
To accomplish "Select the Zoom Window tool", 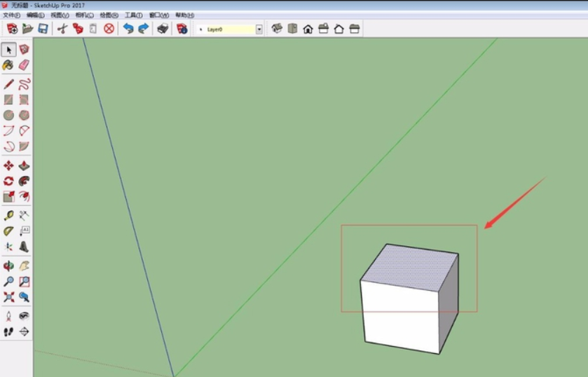I will click(24, 281).
